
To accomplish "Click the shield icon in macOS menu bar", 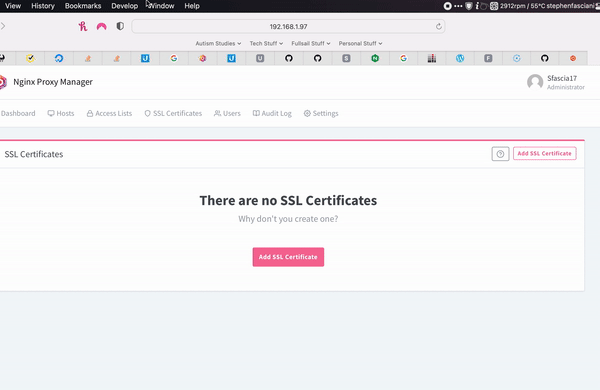I will [469, 6].
